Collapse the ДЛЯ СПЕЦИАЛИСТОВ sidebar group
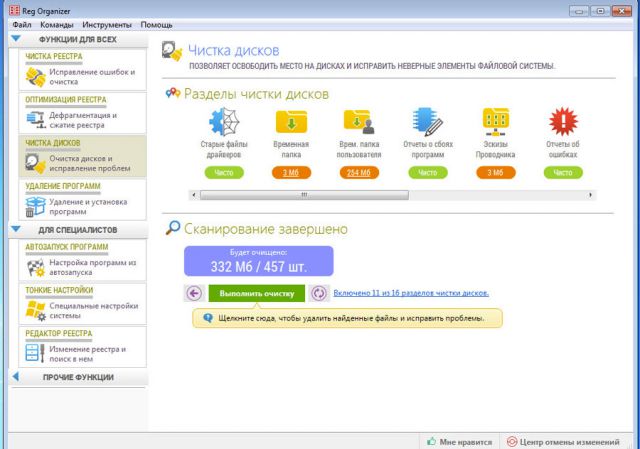The width and height of the screenshot is (640, 449). pos(16,229)
